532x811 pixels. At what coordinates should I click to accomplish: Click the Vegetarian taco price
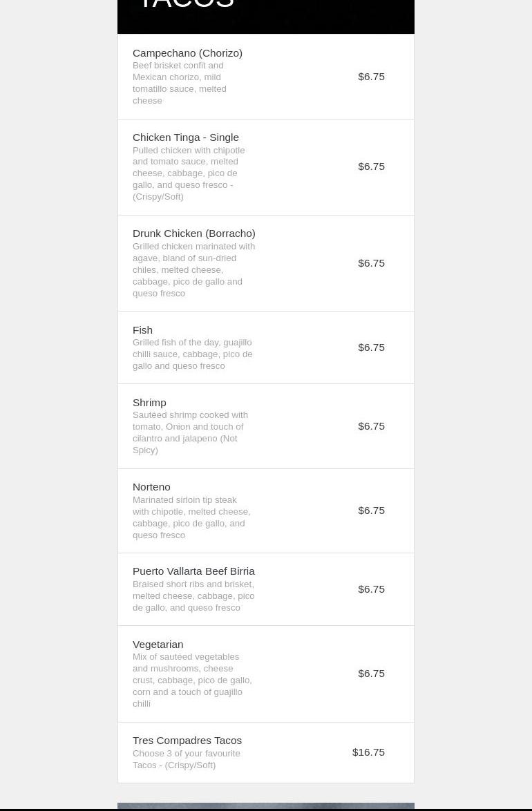[371, 674]
